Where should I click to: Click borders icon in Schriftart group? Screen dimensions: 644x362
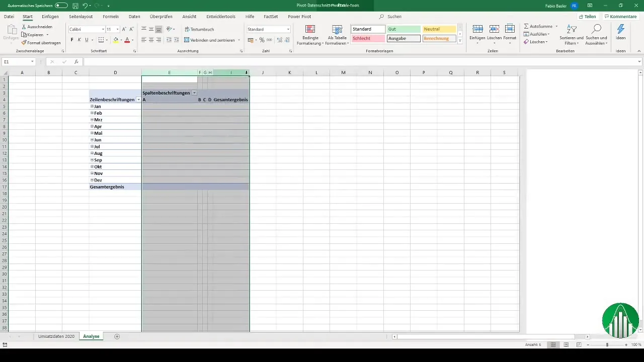coord(101,40)
